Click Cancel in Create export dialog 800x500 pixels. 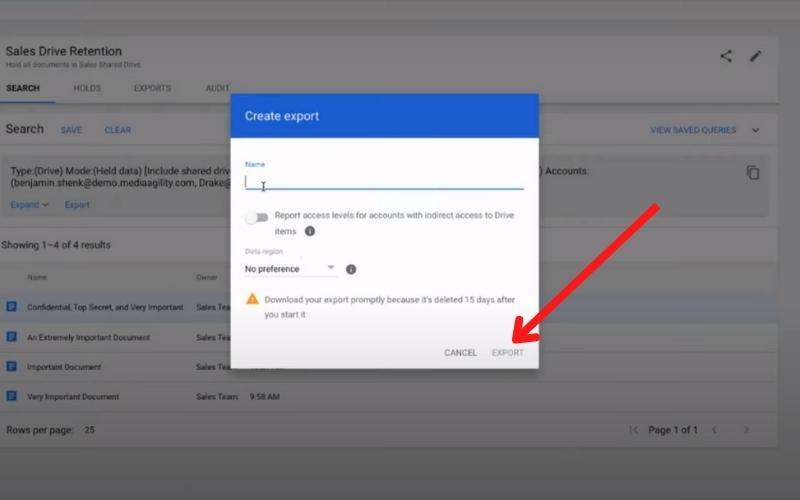(x=460, y=353)
